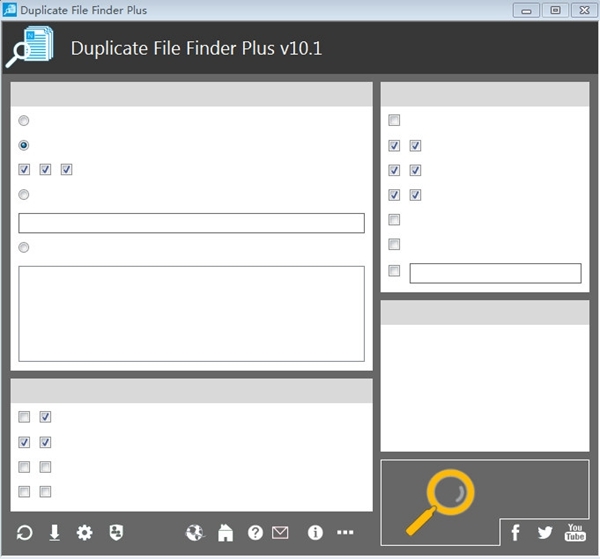Click the globe icon in bottom toolbar
The width and height of the screenshot is (600, 559).
[195, 533]
